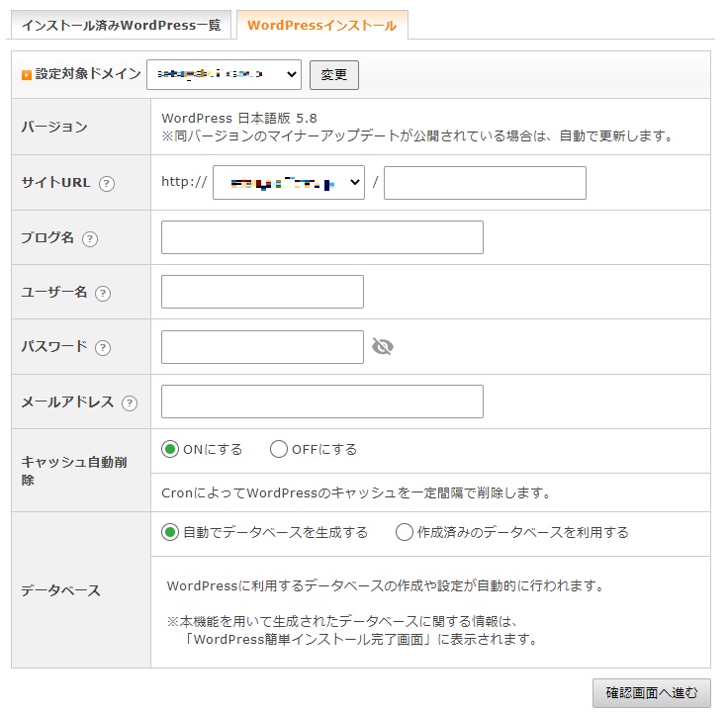The width and height of the screenshot is (728, 713).
Task: Focus the ユーザー名 input field
Action: (262, 292)
